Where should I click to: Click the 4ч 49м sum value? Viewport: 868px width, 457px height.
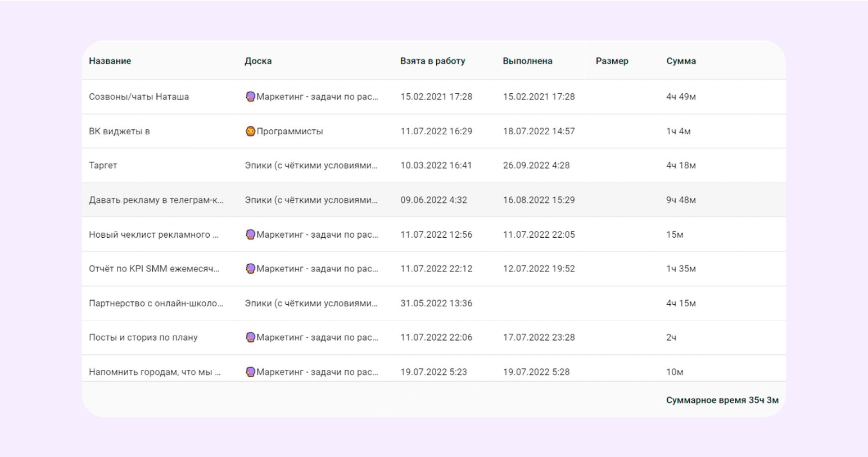pyautogui.click(x=681, y=97)
